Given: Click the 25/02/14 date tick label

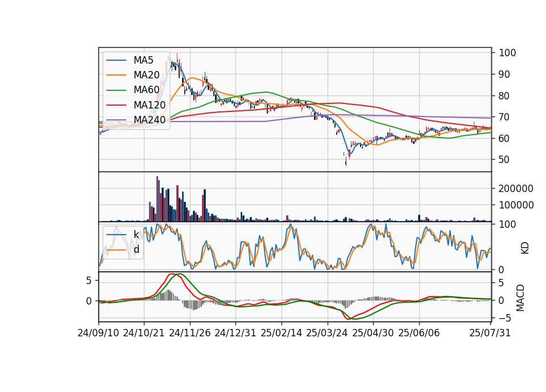Looking at the screenshot, I should point(282,333).
